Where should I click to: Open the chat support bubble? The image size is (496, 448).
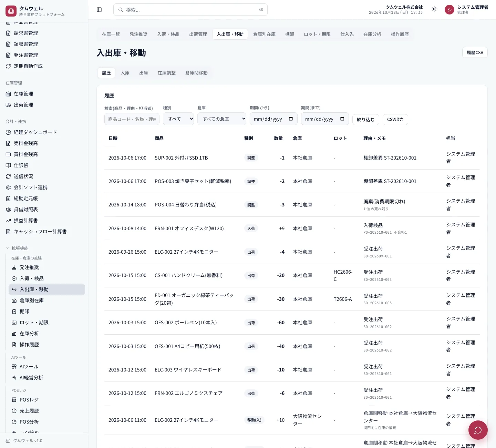pos(478,430)
